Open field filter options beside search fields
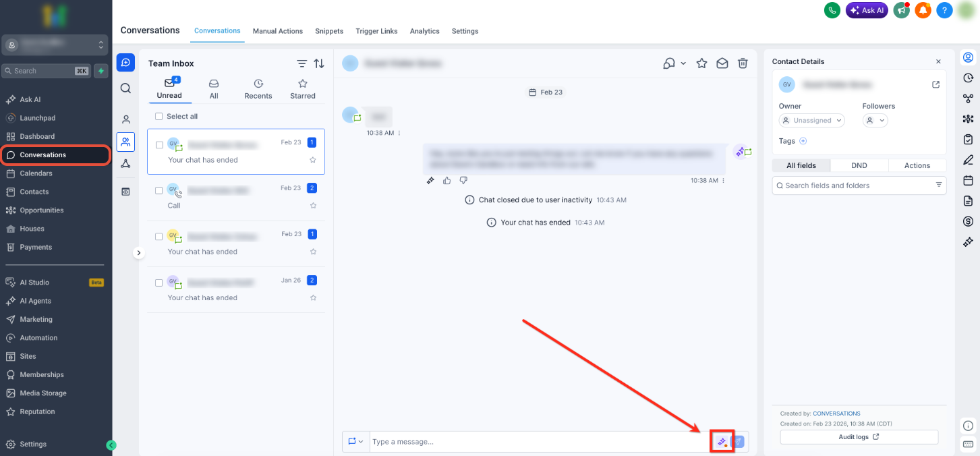 pos(938,186)
